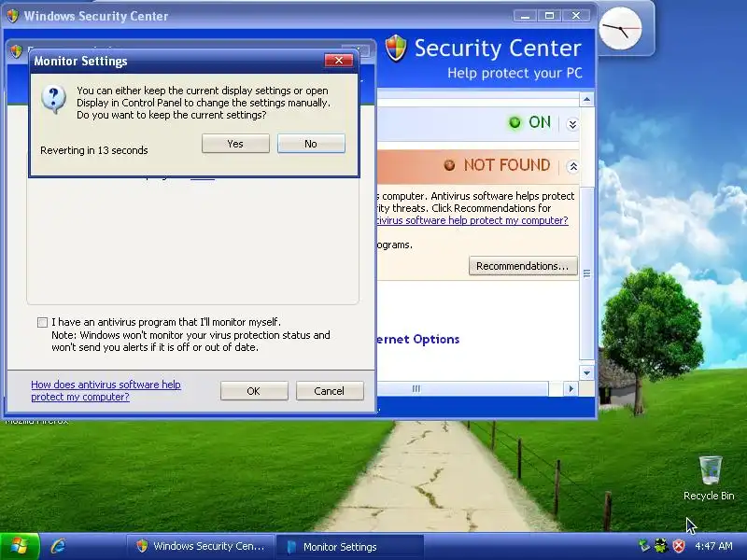Switch to Windows Security Center taskbar button

coord(201,546)
